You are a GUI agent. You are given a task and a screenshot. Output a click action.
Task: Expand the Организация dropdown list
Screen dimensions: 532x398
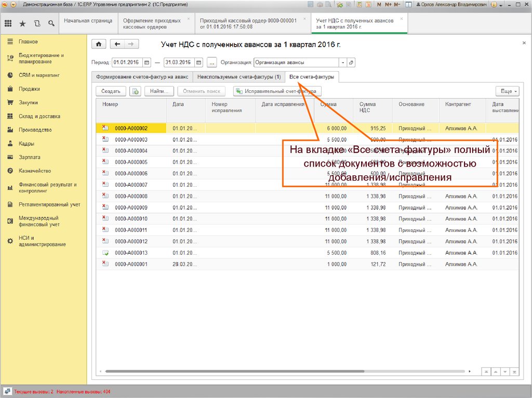tap(342, 63)
